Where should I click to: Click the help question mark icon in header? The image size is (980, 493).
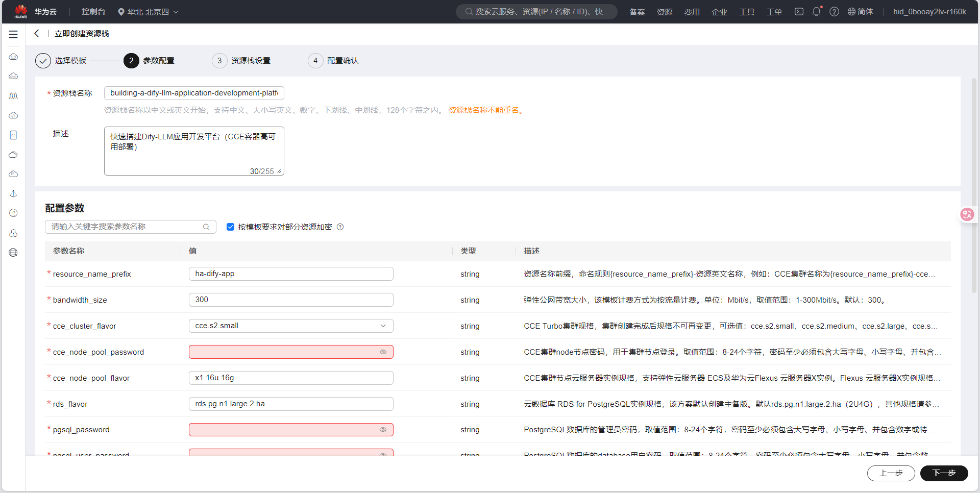tap(834, 11)
